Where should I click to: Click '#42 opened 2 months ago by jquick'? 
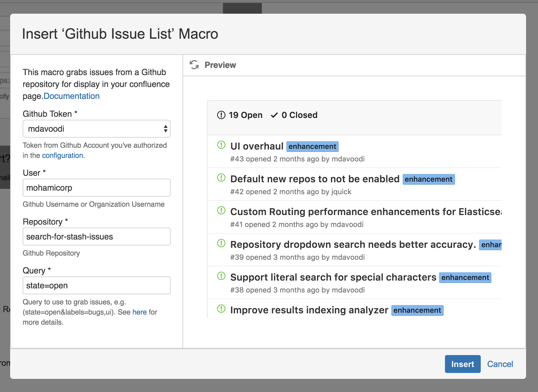click(291, 192)
